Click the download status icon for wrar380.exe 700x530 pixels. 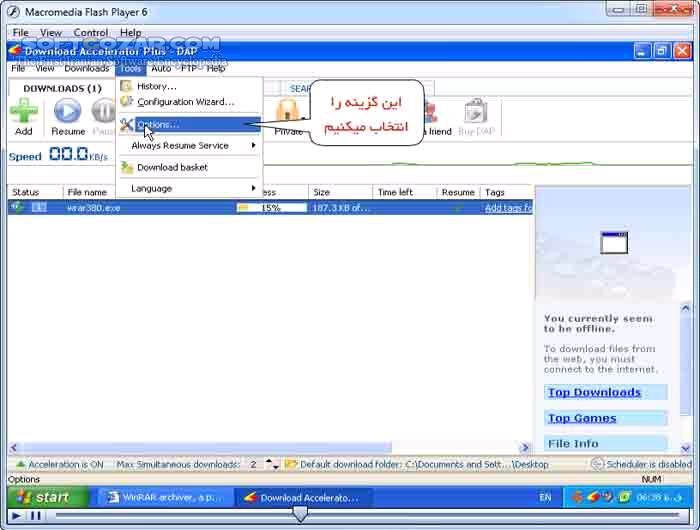[x=17, y=207]
